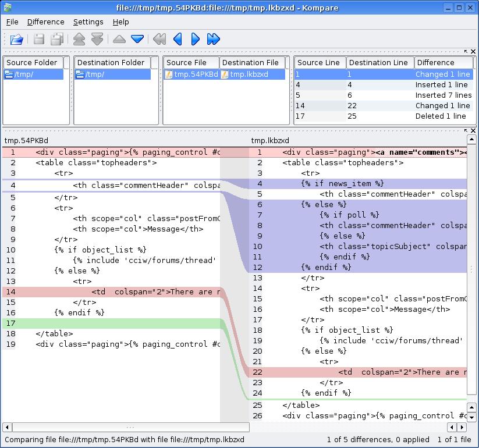Select the 'Changed 1 line' row at line 1
The image size is (479, 448).
(x=384, y=74)
